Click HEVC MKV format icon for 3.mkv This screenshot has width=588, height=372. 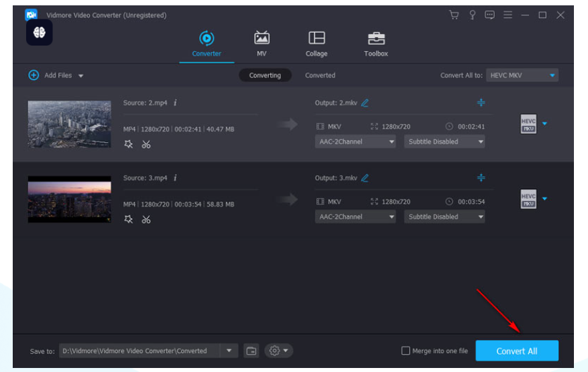tap(528, 199)
